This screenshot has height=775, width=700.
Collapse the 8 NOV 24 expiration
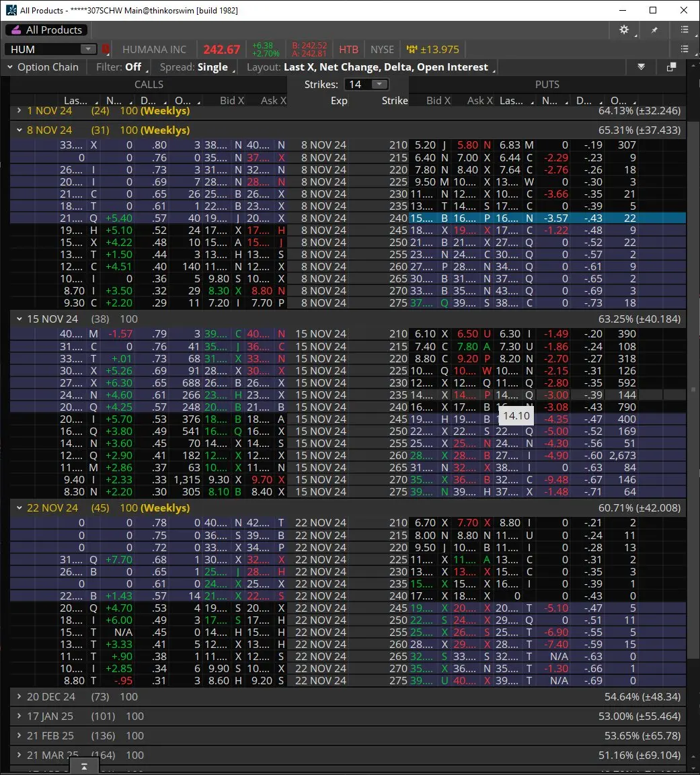tap(19, 130)
